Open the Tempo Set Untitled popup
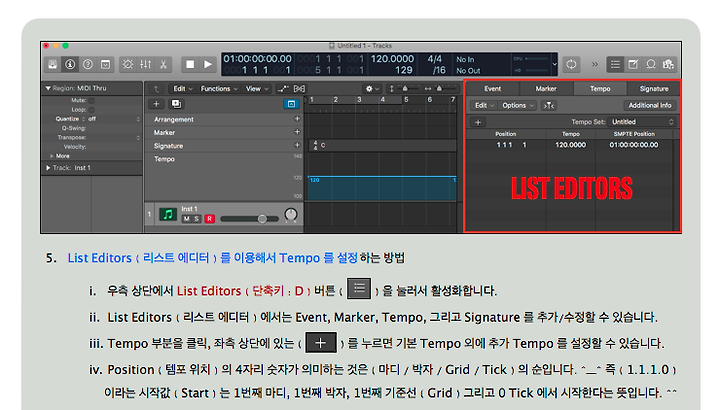This screenshot has height=410, width=720. pos(641,122)
